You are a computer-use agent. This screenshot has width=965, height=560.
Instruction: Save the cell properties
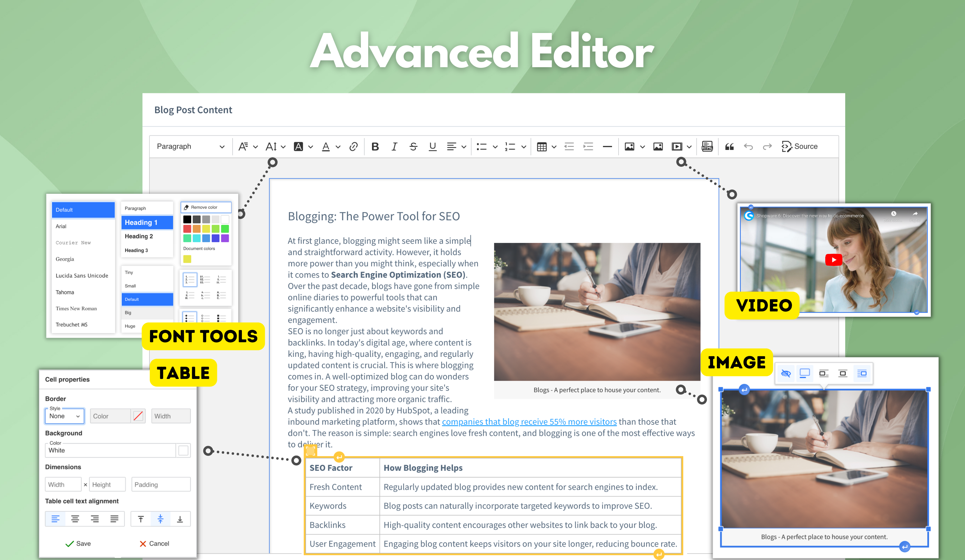click(x=78, y=544)
